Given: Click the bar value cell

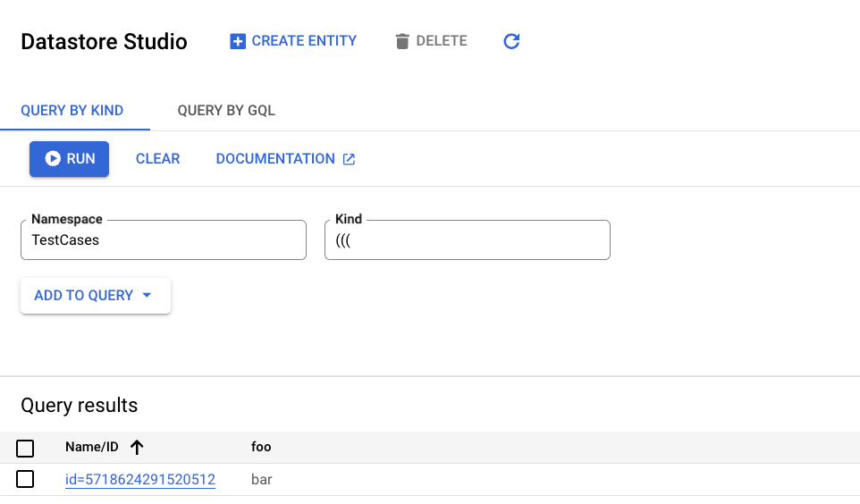Looking at the screenshot, I should coord(261,480).
